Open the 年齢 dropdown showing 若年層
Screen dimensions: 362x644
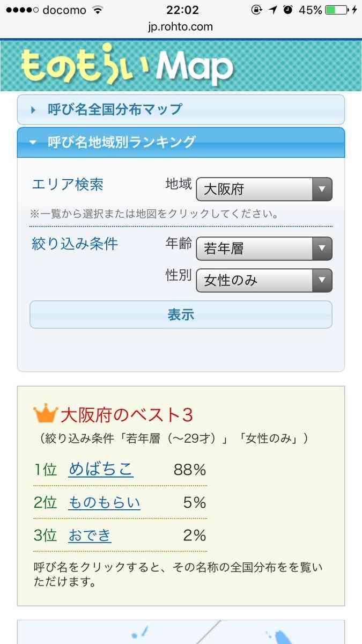[x=264, y=248]
